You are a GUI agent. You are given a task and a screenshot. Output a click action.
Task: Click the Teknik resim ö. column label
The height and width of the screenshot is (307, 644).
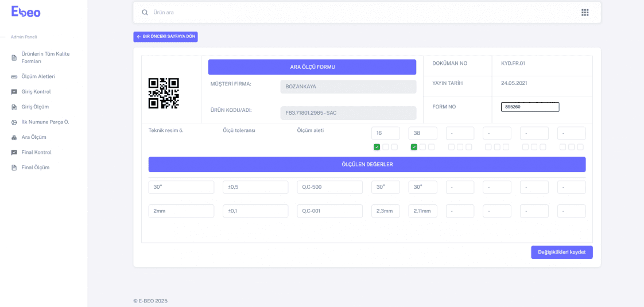click(166, 131)
